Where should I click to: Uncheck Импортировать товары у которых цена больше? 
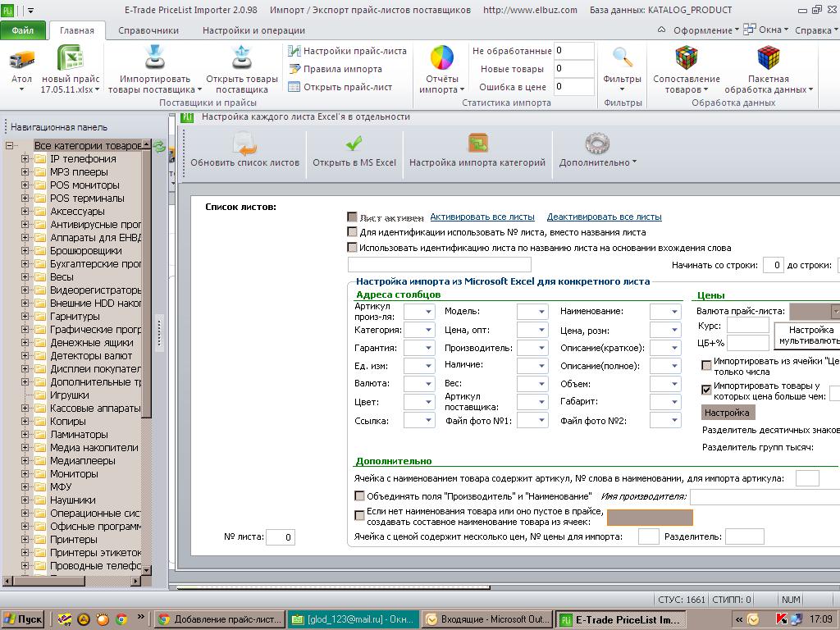[x=706, y=390]
